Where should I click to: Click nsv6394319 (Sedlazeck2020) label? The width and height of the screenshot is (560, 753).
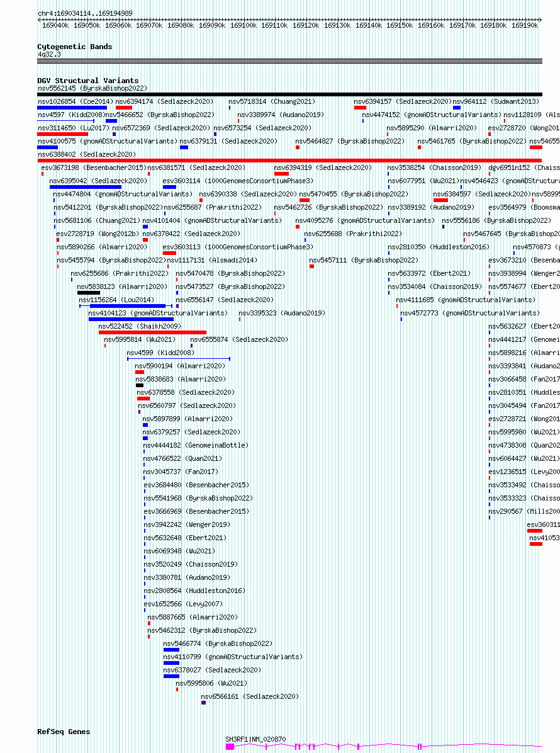click(x=323, y=167)
